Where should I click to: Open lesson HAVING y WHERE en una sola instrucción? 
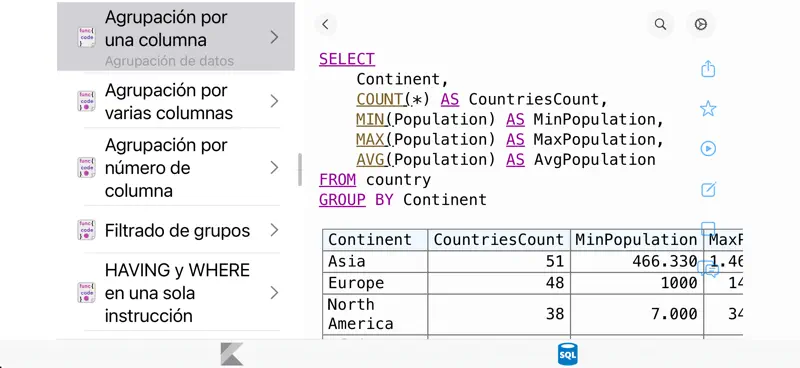pyautogui.click(x=176, y=292)
